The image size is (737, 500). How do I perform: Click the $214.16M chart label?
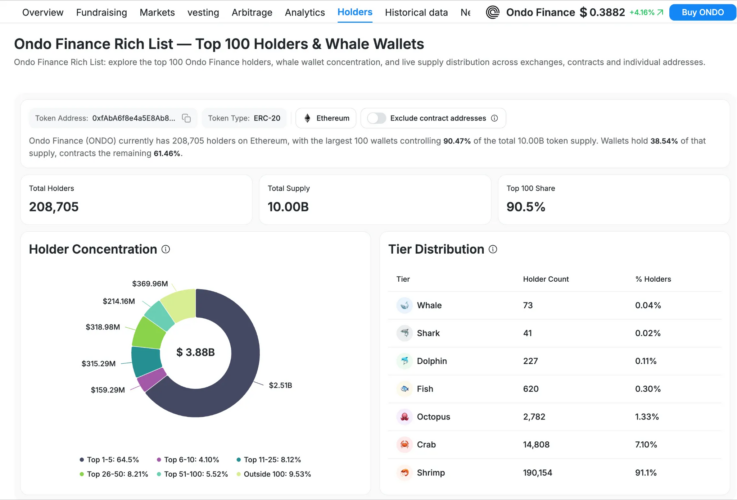coord(119,301)
